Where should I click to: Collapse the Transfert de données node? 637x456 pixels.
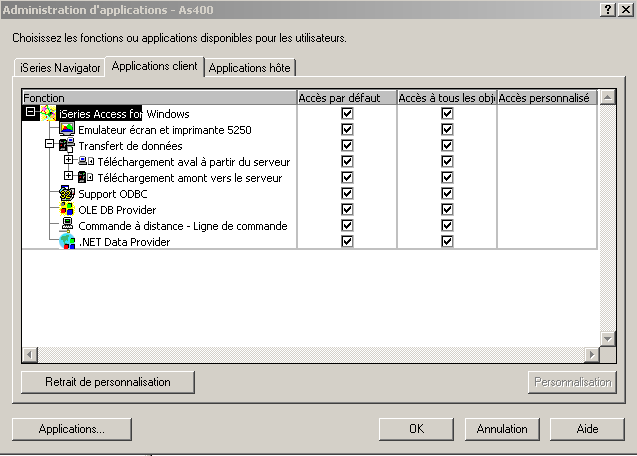pyautogui.click(x=49, y=143)
